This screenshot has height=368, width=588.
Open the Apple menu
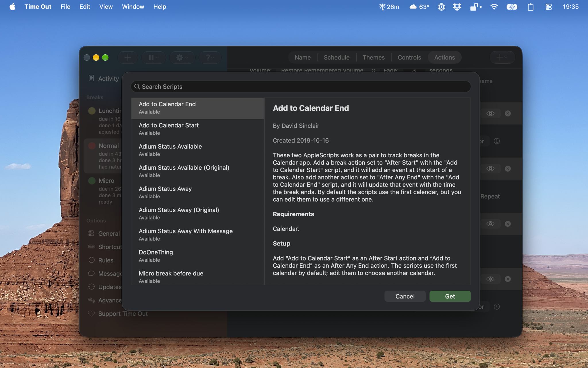tap(12, 7)
